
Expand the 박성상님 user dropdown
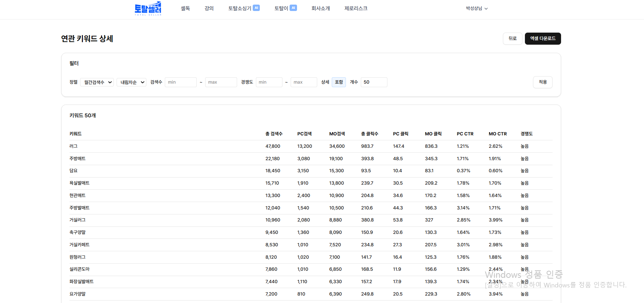point(477,8)
